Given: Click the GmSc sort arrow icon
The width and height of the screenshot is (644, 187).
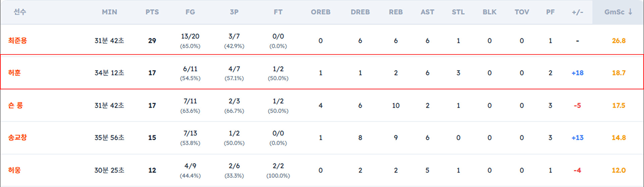Looking at the screenshot, I should point(630,12).
